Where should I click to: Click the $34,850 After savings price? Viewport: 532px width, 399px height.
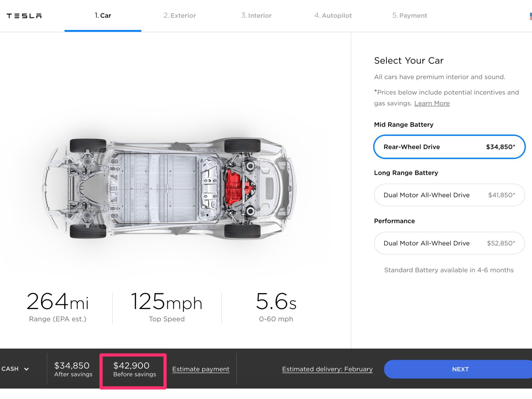(73, 369)
